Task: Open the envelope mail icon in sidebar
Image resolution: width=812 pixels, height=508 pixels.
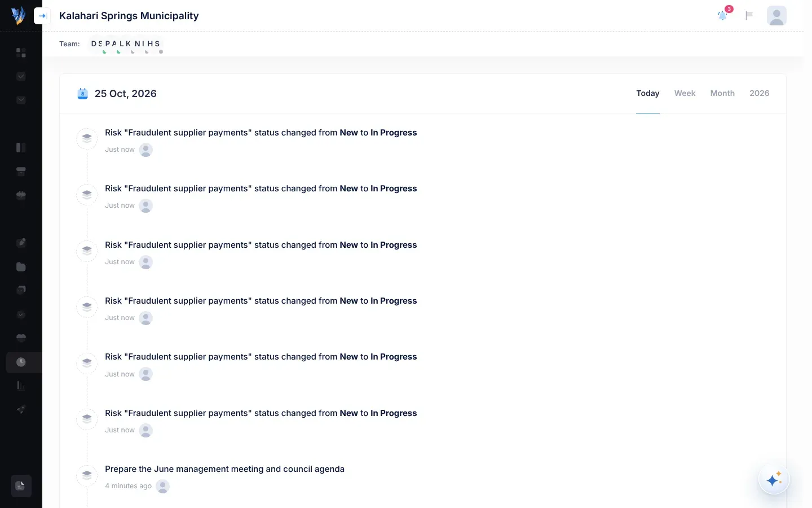Action: point(21,100)
